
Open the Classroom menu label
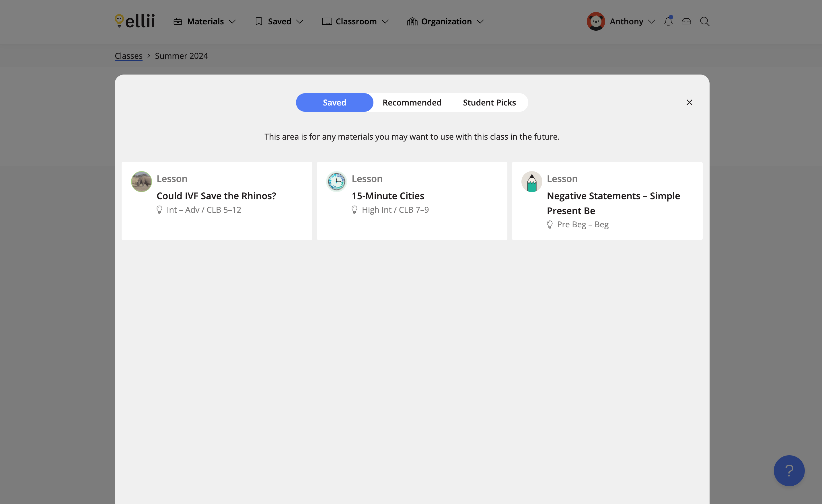click(356, 21)
